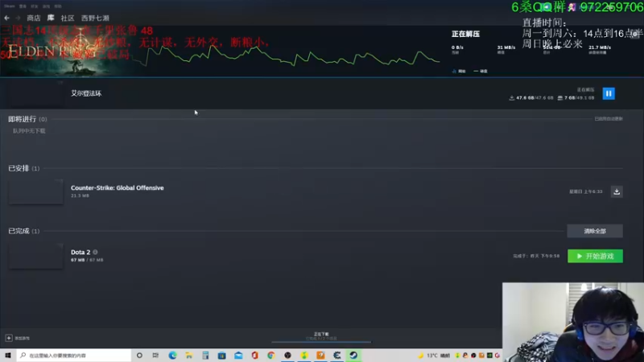Open the Dota 2 game thumbnail
The width and height of the screenshot is (644, 362).
click(35, 256)
